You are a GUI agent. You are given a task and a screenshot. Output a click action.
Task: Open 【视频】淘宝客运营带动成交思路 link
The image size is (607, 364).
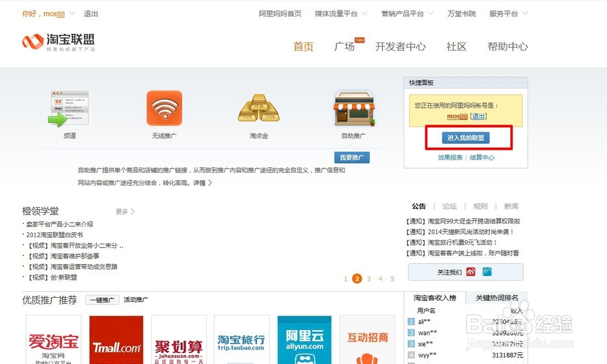pos(72,266)
